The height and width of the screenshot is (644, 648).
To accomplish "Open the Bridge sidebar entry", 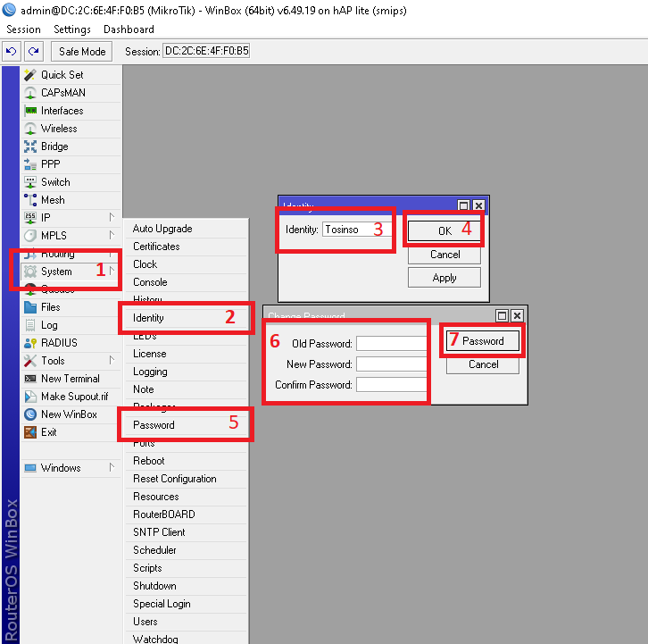I will tap(54, 146).
